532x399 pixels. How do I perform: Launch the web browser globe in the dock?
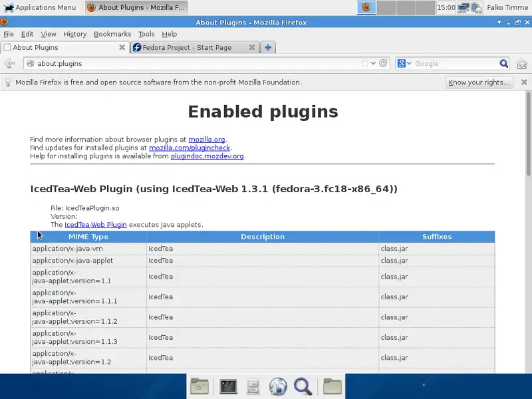(278, 386)
